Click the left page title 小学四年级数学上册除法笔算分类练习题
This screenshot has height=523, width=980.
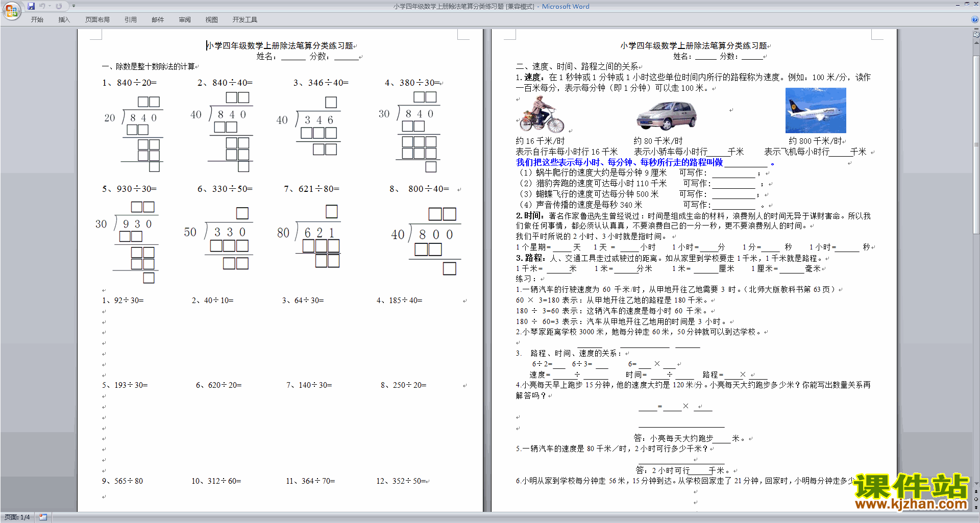point(280,45)
